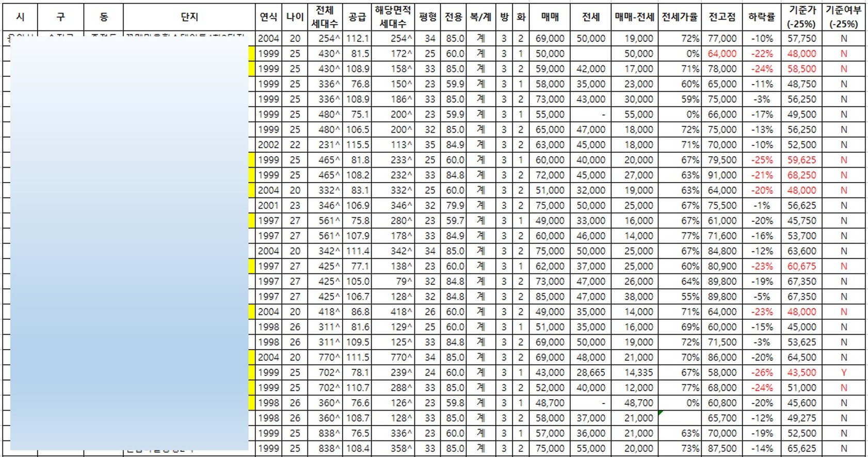The height and width of the screenshot is (457, 868).
Task: Click the 해당면적 세대수 value 79^
Action: pos(404,281)
